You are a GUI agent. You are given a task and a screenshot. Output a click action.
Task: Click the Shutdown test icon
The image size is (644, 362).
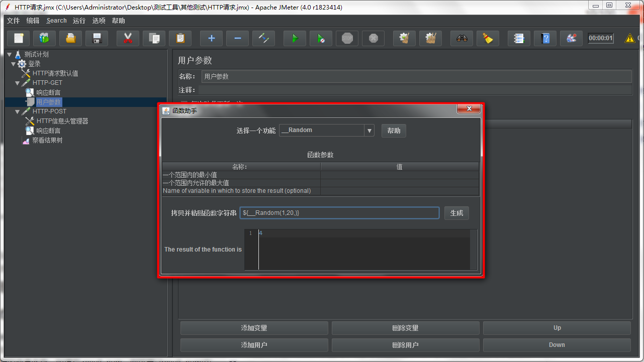[374, 38]
